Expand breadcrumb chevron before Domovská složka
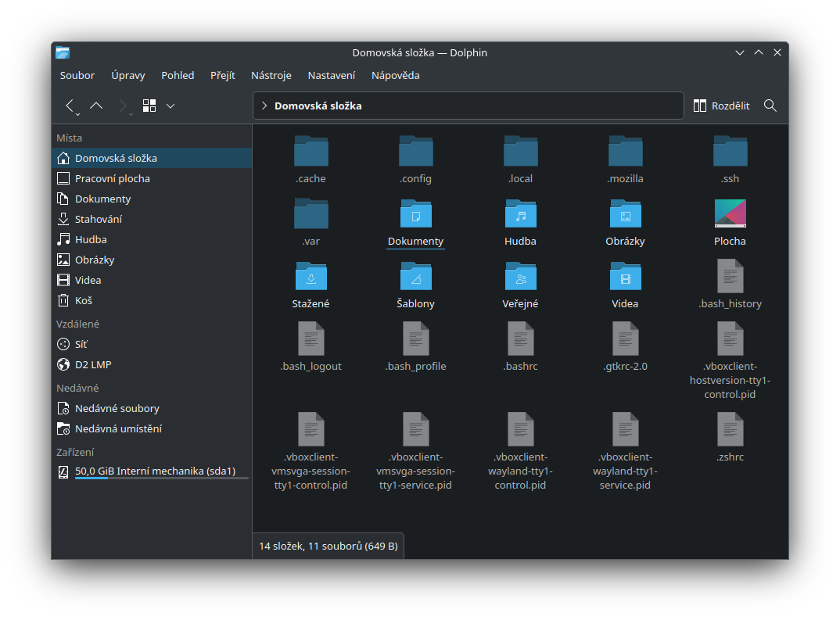Screen dimensions: 840x620 (x=264, y=106)
